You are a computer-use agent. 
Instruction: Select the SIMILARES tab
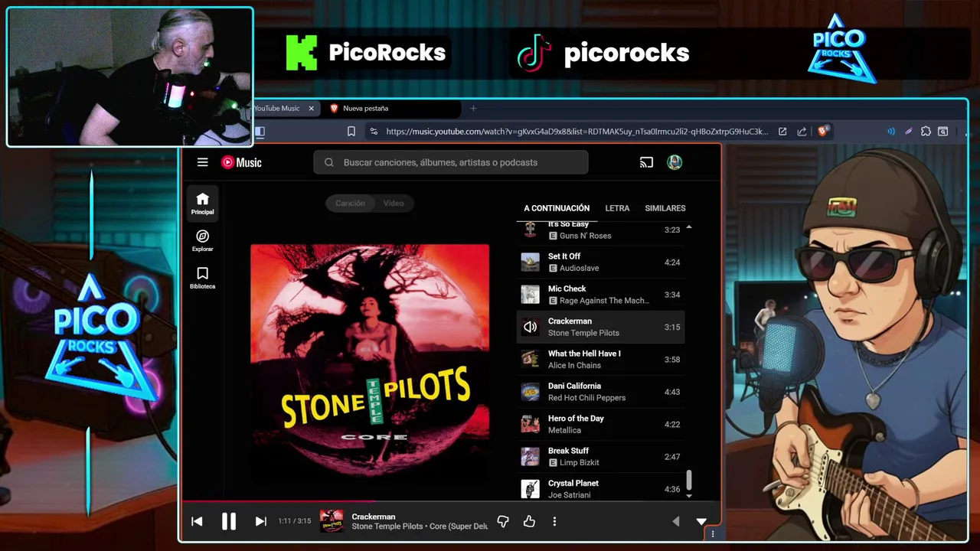665,208
